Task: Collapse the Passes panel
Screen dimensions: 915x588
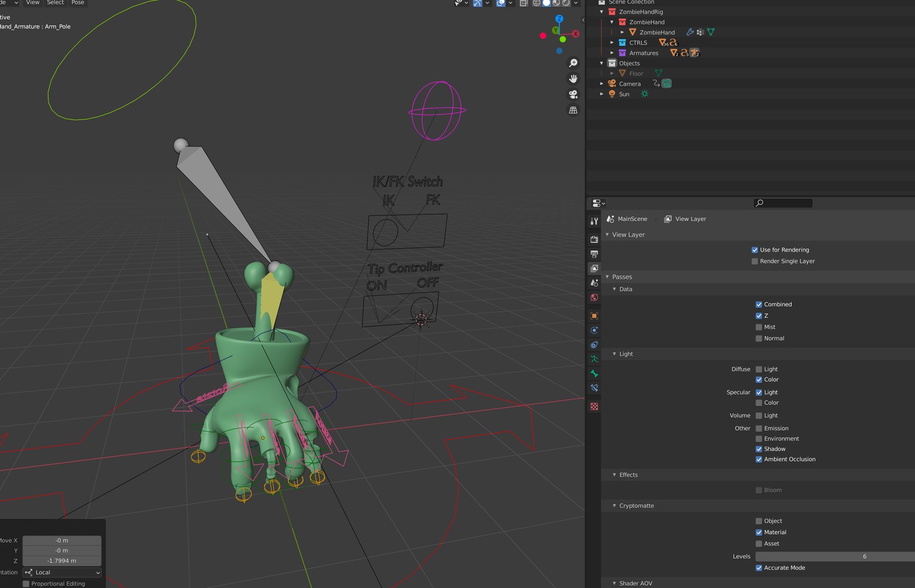Action: pos(607,277)
